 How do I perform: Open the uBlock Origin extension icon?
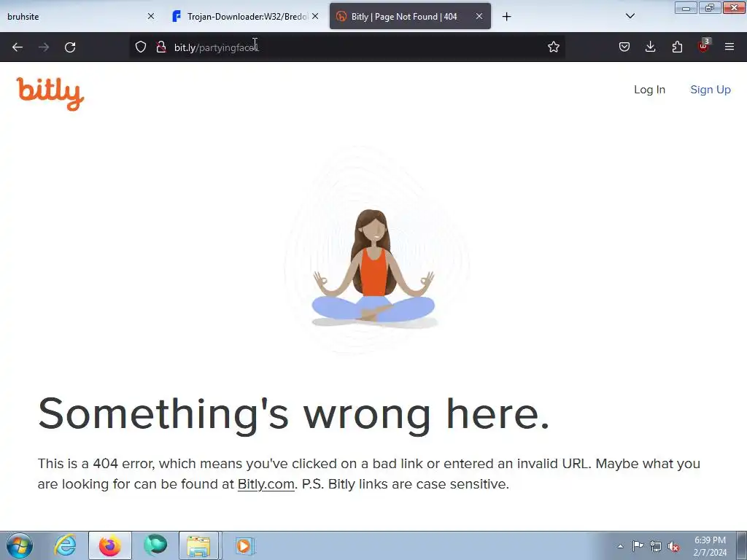point(704,46)
